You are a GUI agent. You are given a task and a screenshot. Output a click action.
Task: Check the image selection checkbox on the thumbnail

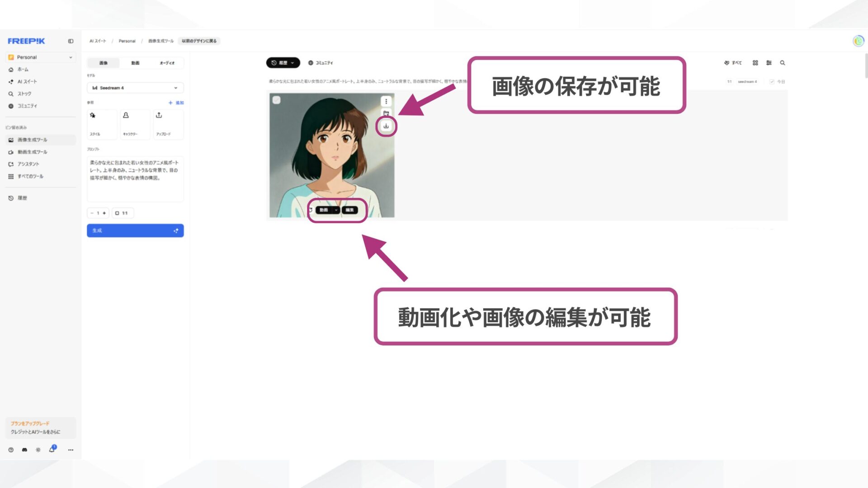[x=277, y=100]
